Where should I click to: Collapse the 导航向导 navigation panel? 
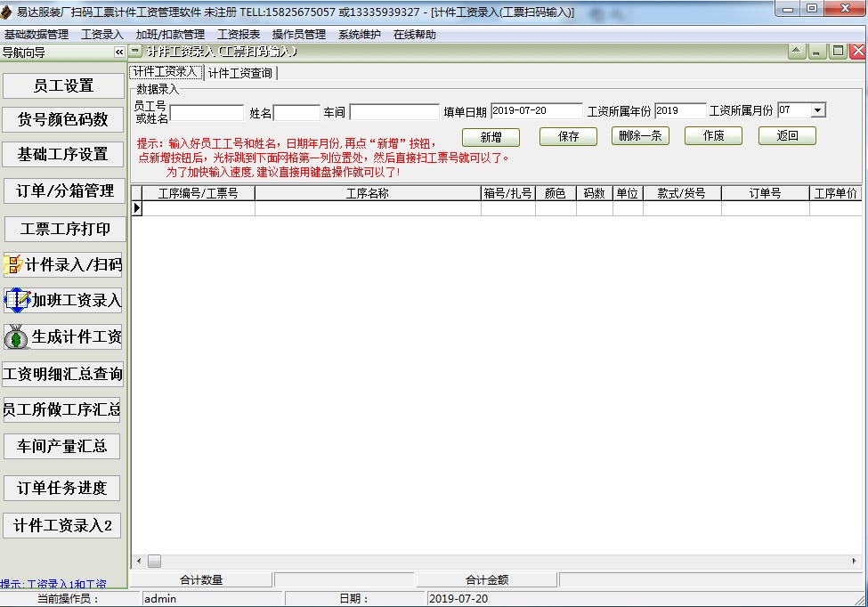118,52
